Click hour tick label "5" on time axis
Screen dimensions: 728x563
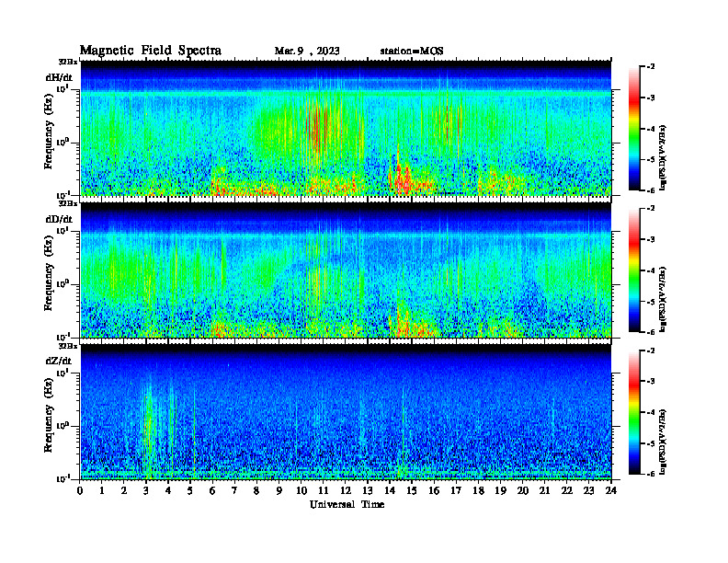tap(190, 491)
